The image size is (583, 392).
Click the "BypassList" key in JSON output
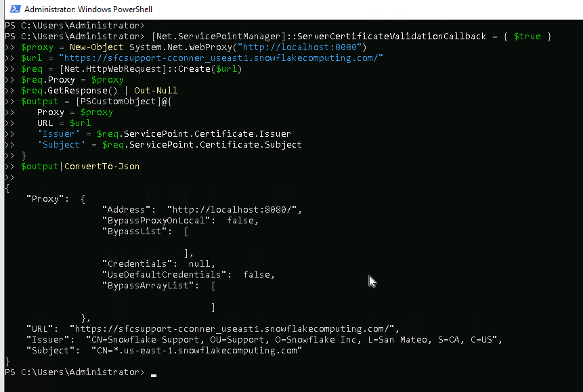(x=136, y=232)
